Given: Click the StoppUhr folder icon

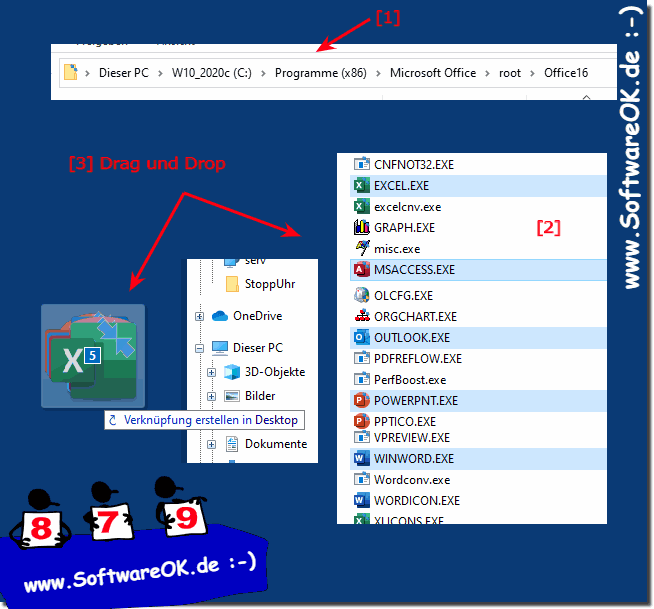Looking at the screenshot, I should point(232,284).
